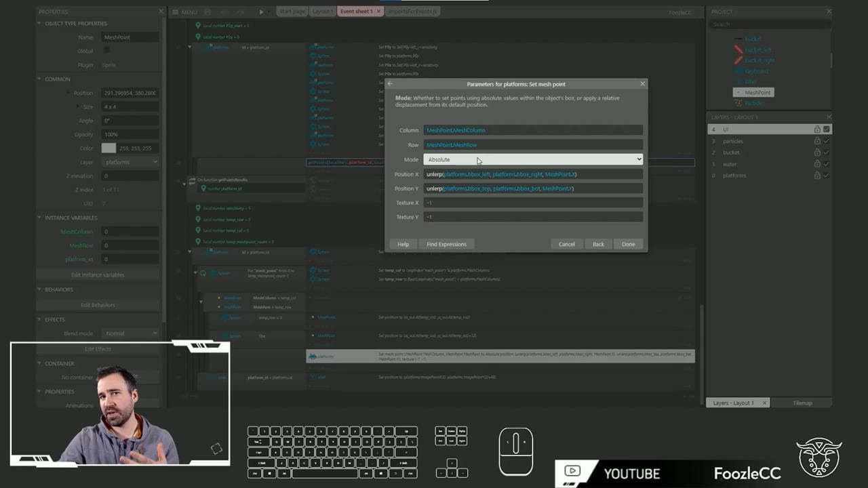Click the Row field with MeshPoint.MeshRow

(x=533, y=145)
